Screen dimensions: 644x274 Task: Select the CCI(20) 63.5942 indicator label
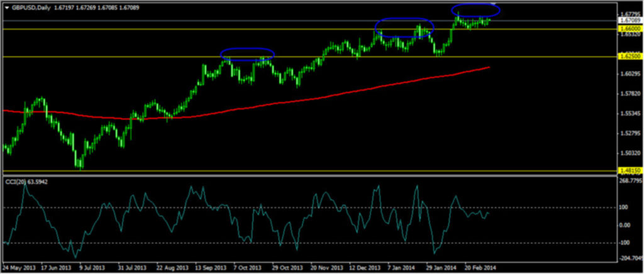coord(26,181)
